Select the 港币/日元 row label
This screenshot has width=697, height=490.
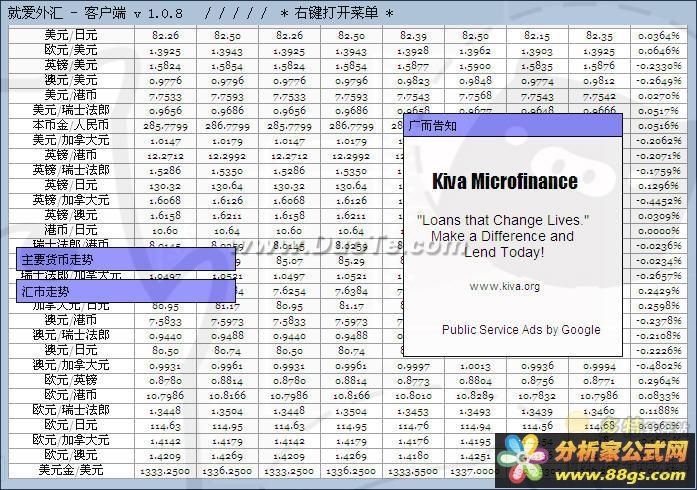(x=71, y=230)
